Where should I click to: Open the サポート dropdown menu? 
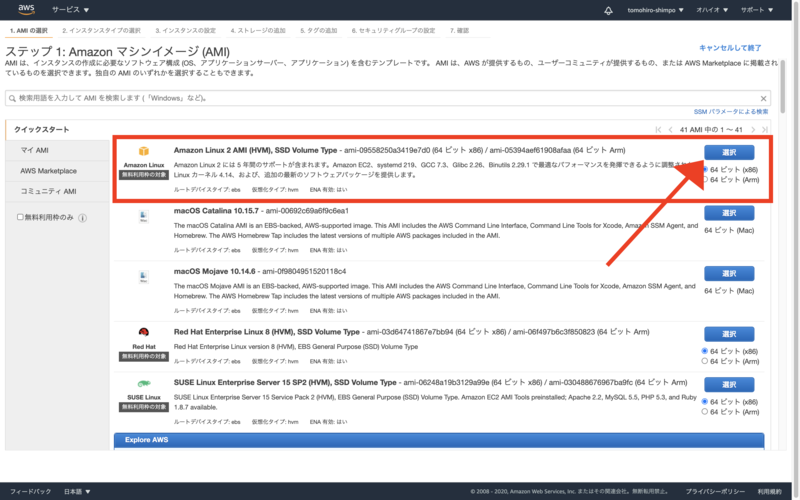tap(757, 10)
